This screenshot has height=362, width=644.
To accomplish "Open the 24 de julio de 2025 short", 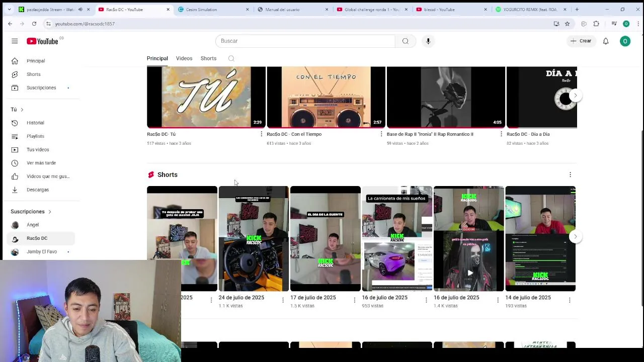I will pos(254,239).
